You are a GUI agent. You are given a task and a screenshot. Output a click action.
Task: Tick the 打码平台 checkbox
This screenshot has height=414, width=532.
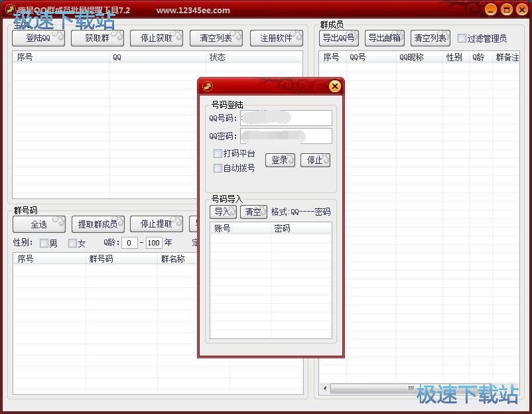tap(218, 154)
